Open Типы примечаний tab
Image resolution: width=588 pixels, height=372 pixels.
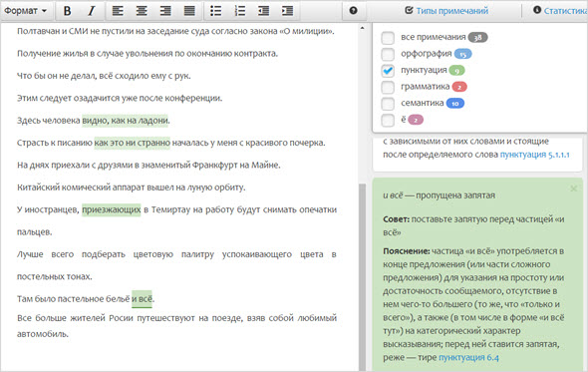coord(446,11)
